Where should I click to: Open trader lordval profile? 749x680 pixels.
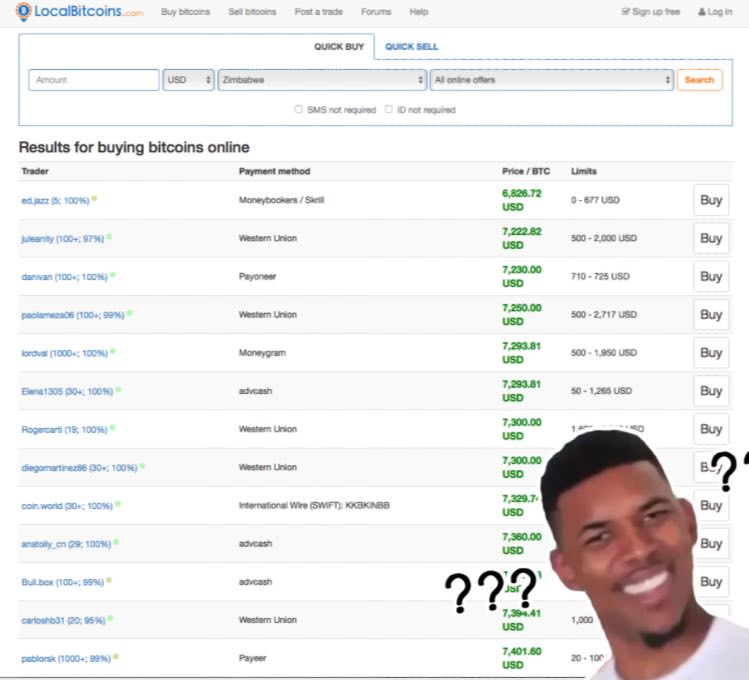[64, 353]
